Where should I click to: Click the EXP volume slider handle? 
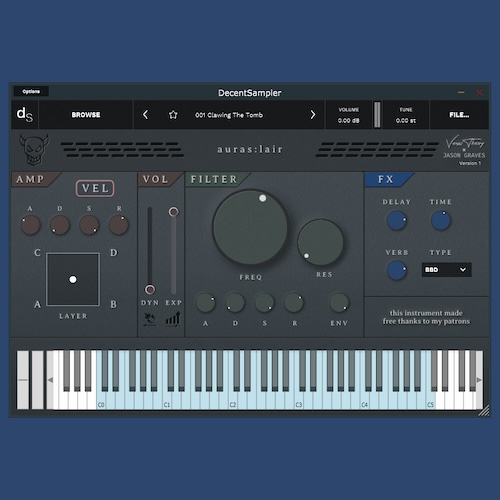click(173, 212)
